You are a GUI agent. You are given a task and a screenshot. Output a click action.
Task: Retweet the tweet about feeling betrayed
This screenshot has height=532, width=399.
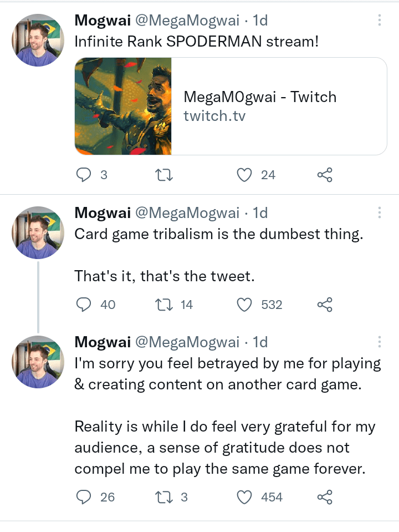pos(163,497)
